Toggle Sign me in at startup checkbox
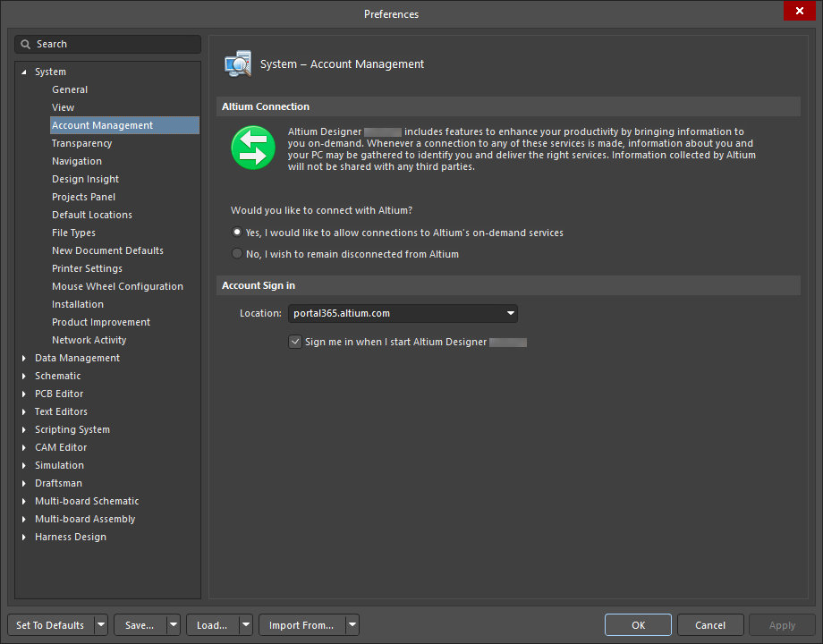 295,342
